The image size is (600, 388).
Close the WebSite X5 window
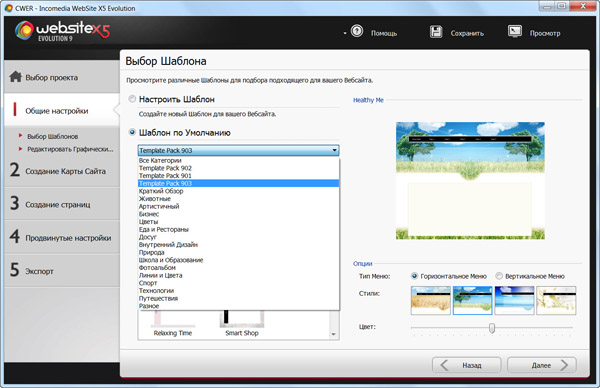click(583, 6)
